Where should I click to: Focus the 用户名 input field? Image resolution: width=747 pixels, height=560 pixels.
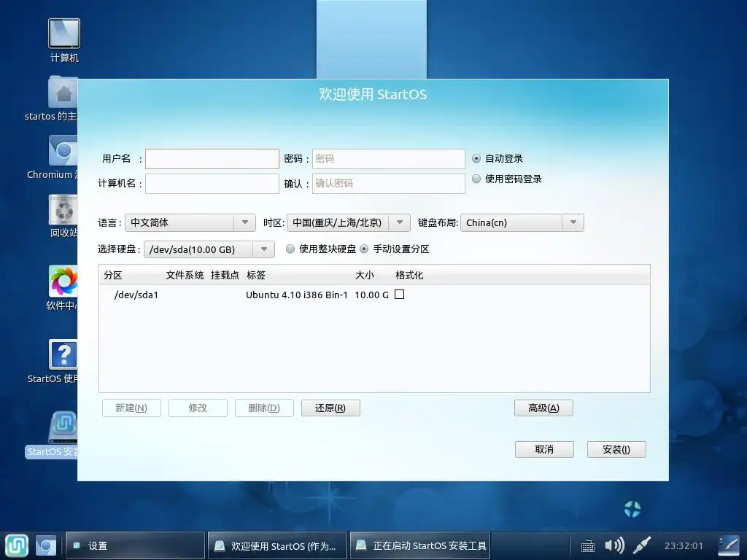point(212,158)
